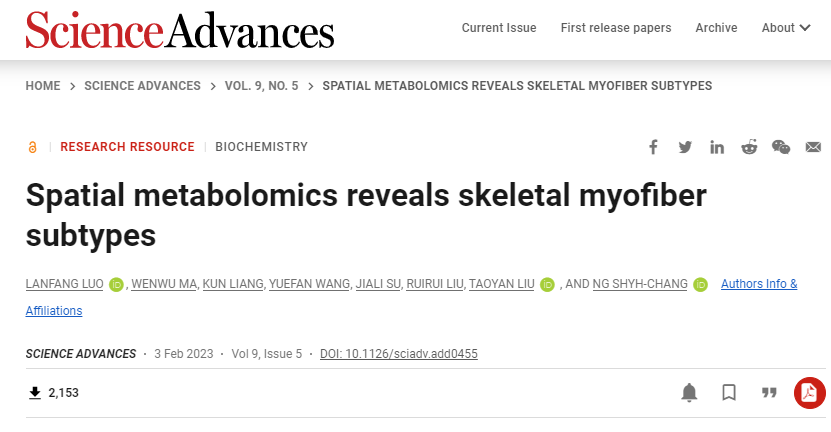Share article via WeChat
The height and width of the screenshot is (432, 831).
point(781,147)
